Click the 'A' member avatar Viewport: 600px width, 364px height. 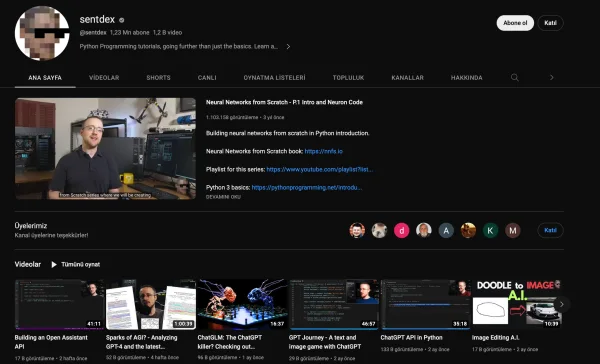[446, 230]
